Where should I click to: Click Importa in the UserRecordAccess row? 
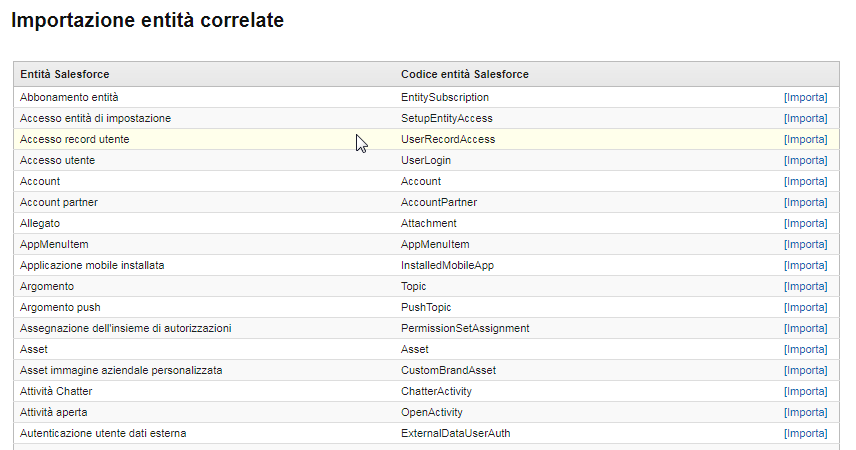[806, 139]
